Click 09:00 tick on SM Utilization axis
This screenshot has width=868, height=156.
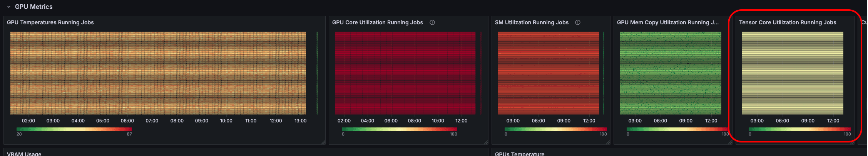564,121
